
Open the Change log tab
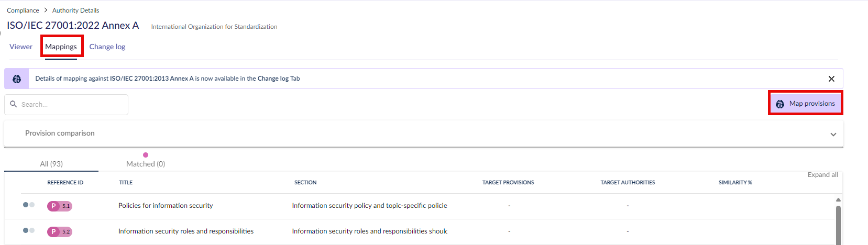[x=107, y=47]
